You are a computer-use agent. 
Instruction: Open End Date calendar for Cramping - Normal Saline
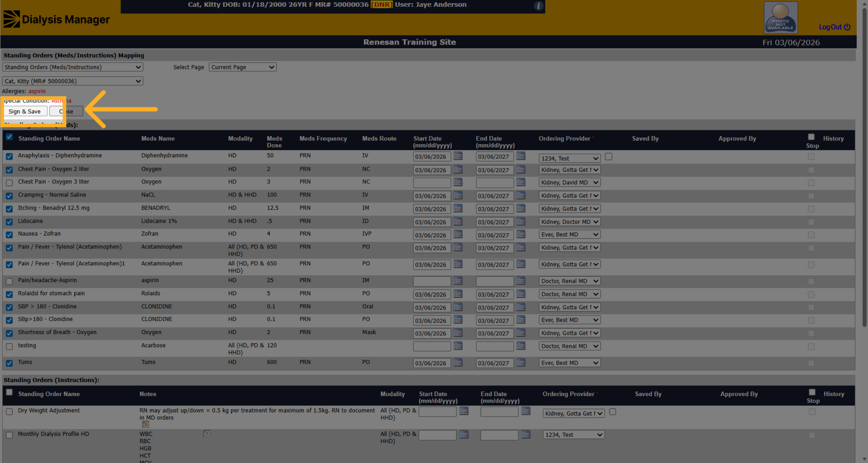click(521, 196)
